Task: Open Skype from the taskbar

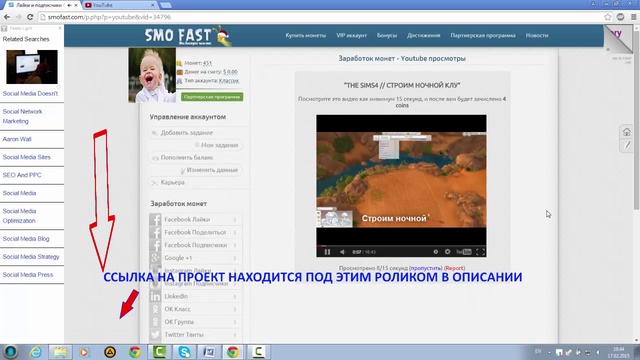Action: click(x=184, y=352)
